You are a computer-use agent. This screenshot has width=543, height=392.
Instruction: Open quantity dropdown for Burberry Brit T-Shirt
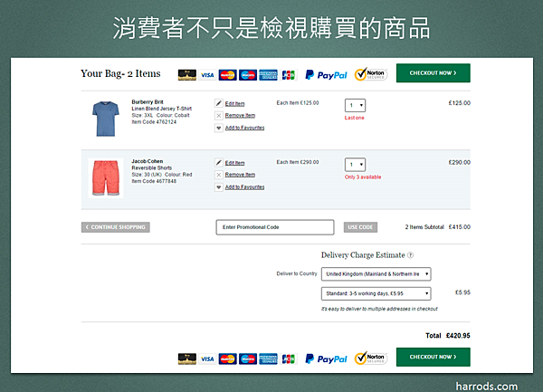[356, 105]
